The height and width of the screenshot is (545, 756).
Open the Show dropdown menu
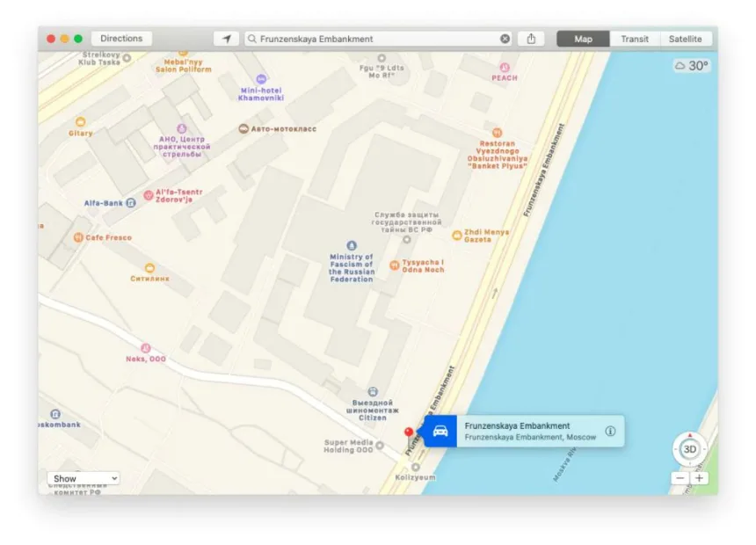84,479
